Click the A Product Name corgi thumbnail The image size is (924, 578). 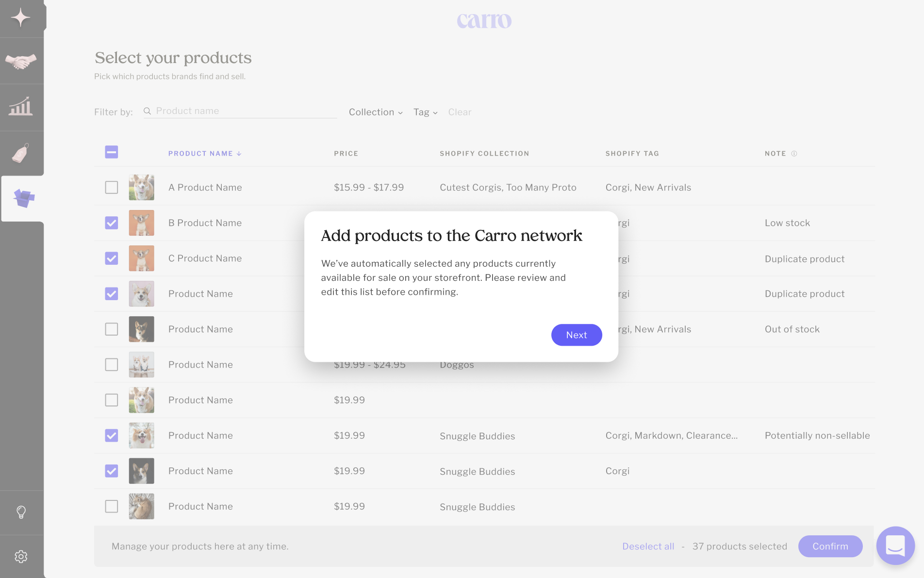click(142, 188)
